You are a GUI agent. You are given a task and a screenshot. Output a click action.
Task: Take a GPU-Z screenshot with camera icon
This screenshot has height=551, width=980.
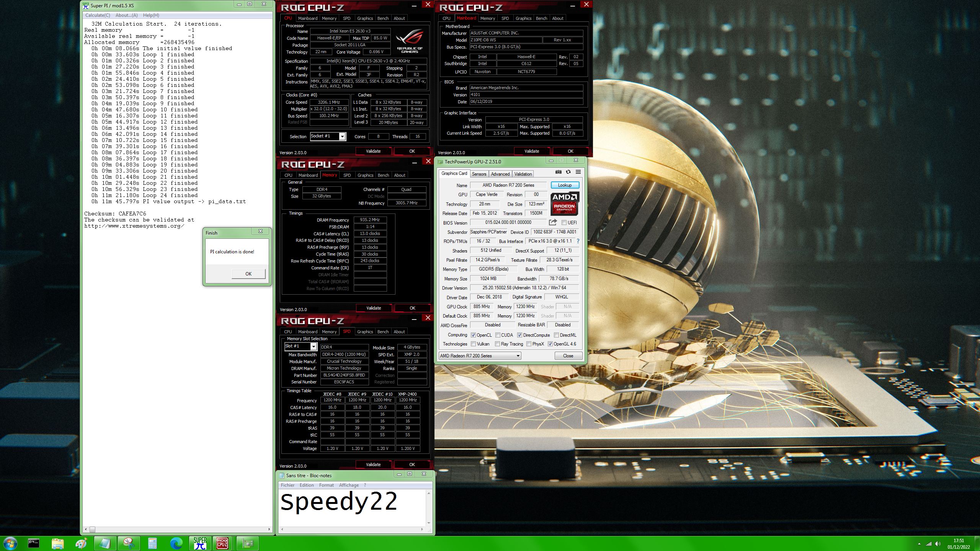pyautogui.click(x=558, y=172)
